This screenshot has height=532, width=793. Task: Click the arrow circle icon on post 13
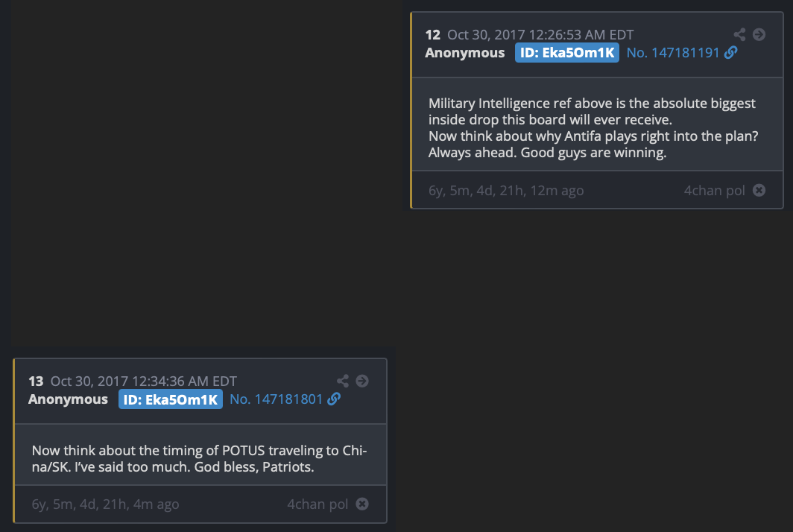[x=362, y=381]
